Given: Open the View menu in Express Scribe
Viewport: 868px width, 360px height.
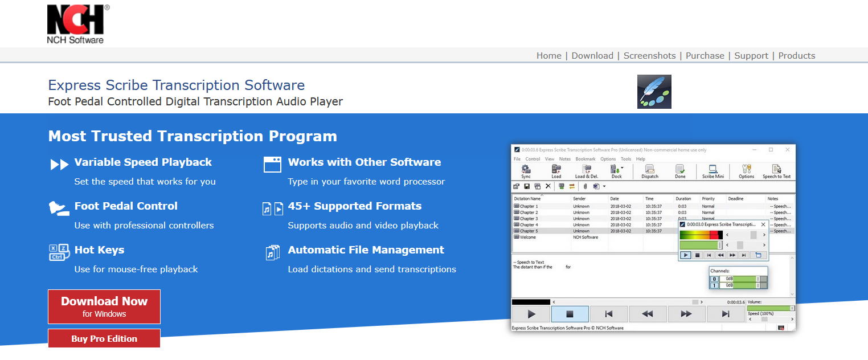Looking at the screenshot, I should click(550, 159).
